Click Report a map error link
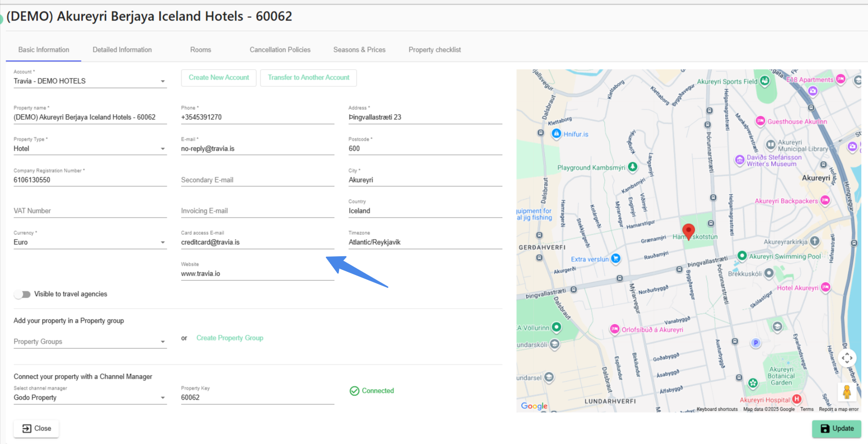This screenshot has width=868, height=444. (839, 409)
